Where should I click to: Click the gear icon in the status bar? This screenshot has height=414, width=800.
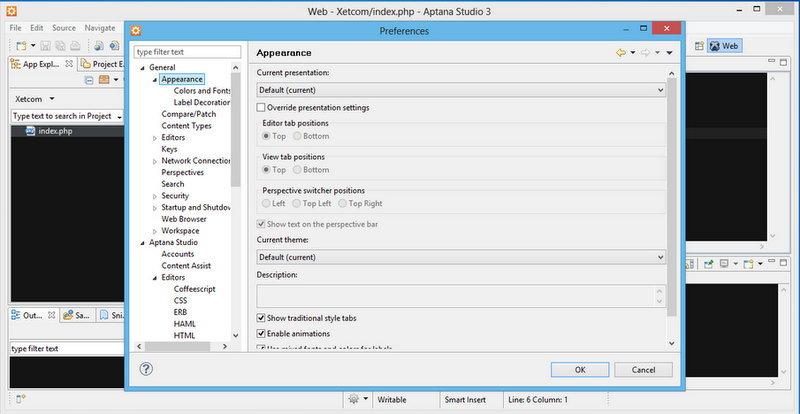(x=354, y=400)
